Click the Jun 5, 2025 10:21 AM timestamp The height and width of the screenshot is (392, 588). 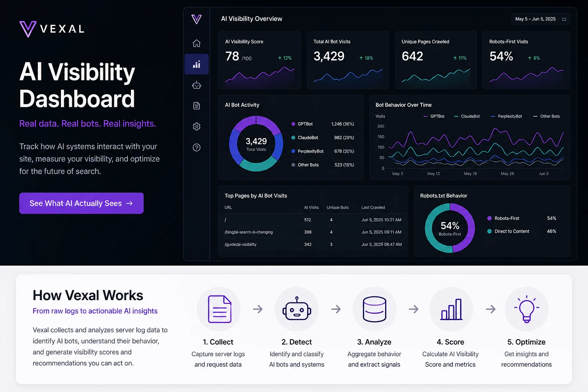[381, 220]
